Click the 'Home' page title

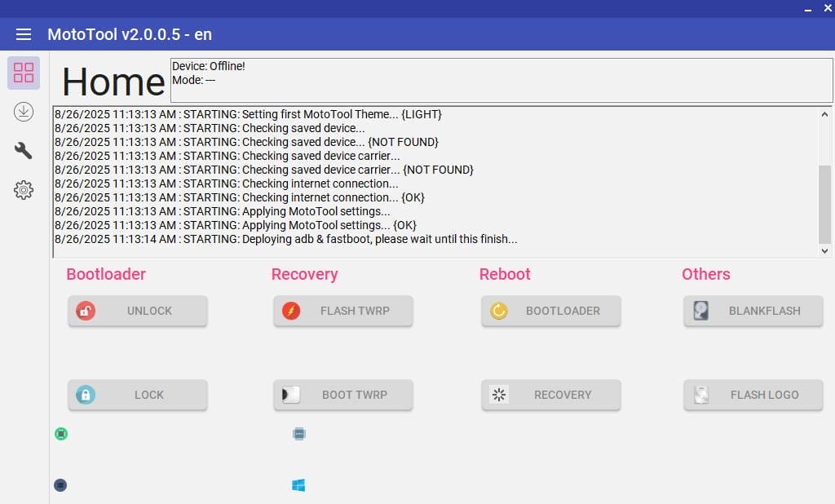pos(113,82)
